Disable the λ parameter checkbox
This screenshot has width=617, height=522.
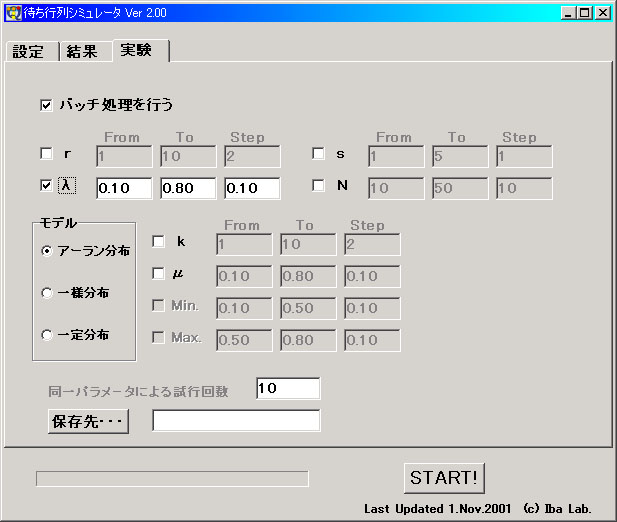[x=46, y=185]
